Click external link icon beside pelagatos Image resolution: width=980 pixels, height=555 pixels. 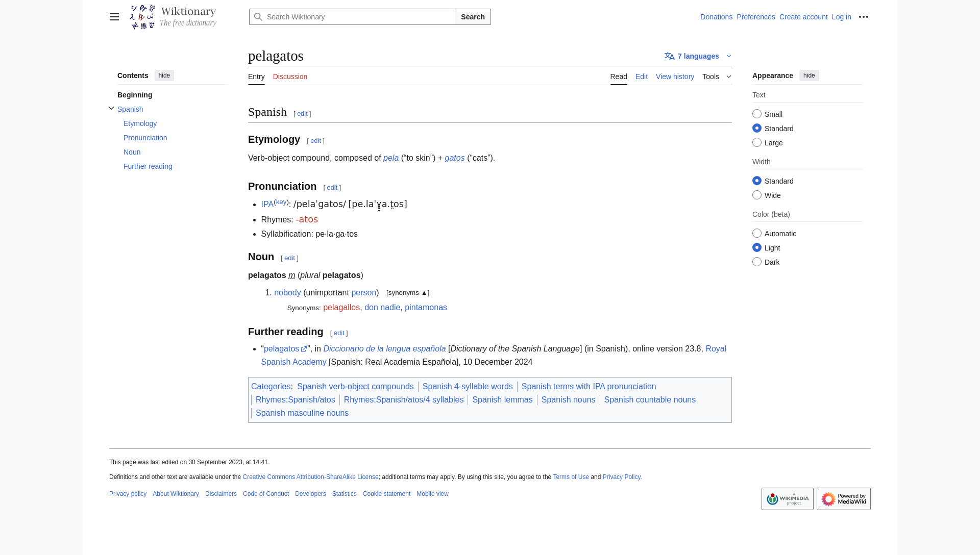point(304,349)
